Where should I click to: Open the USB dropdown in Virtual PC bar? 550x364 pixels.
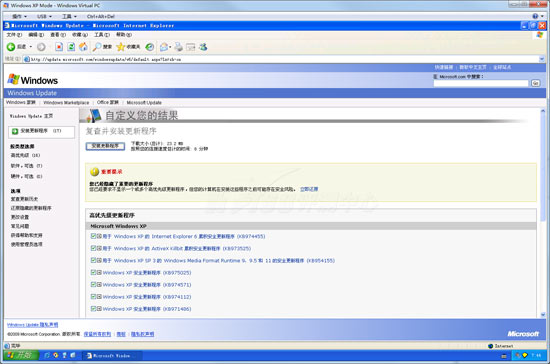[45, 16]
